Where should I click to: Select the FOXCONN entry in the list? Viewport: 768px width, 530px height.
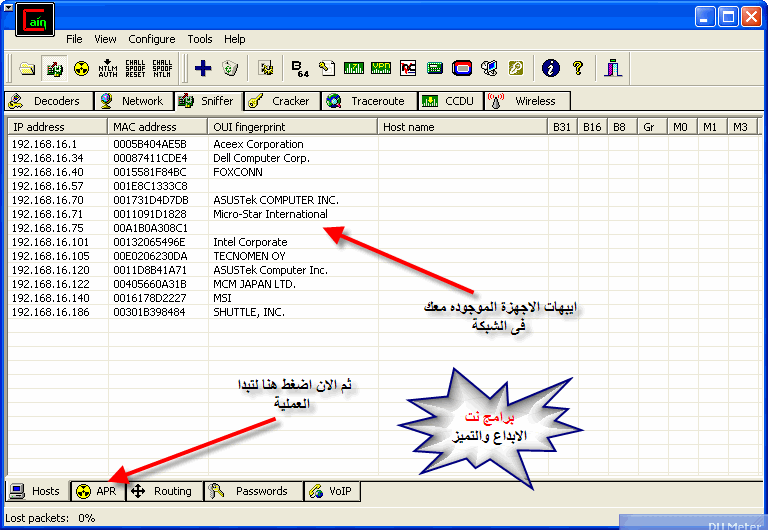pos(238,172)
